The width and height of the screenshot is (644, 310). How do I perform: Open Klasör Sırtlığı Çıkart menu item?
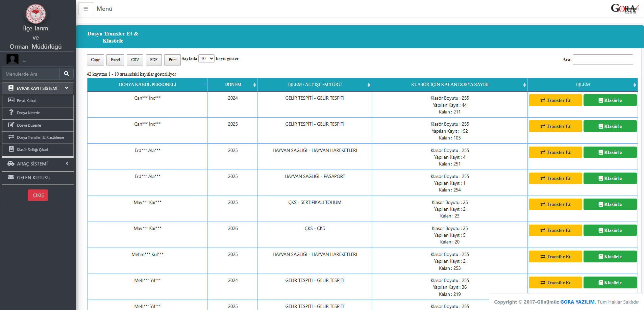click(x=33, y=150)
